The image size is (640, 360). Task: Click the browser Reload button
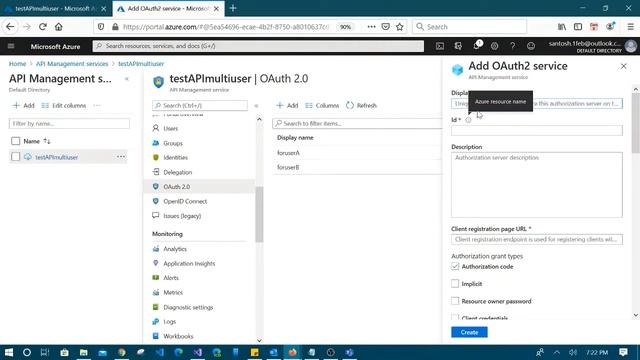(42, 27)
